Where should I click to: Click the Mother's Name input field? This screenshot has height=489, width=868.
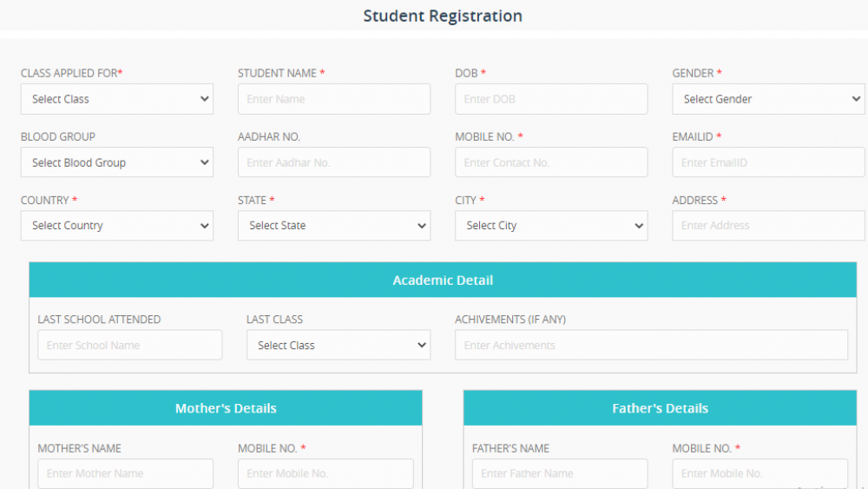click(x=125, y=473)
